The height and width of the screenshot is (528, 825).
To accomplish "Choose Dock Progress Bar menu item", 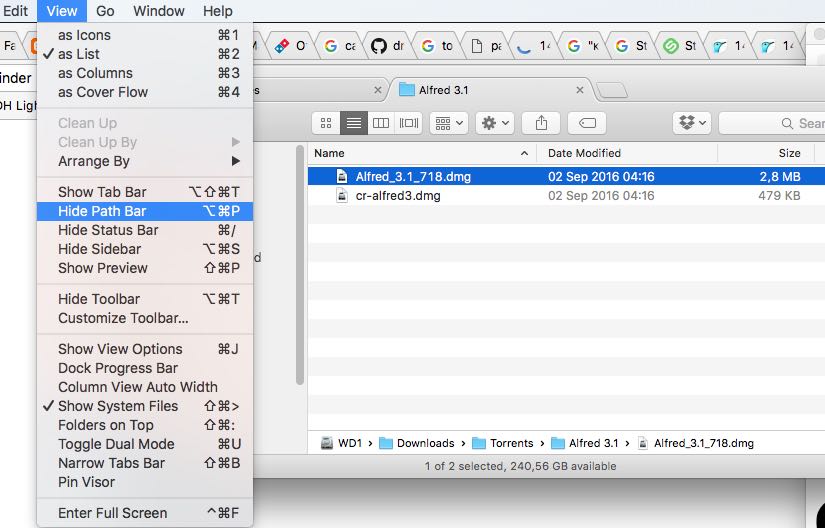I will click(x=145, y=368).
